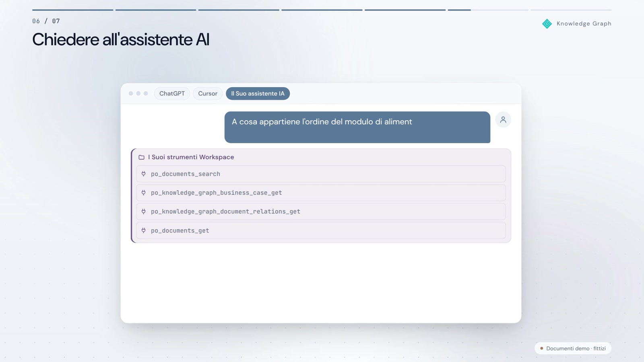Image resolution: width=644 pixels, height=362 pixels.
Task: Click the plug icon for po_knowledge_graph_business_case_get
Action: click(144, 193)
